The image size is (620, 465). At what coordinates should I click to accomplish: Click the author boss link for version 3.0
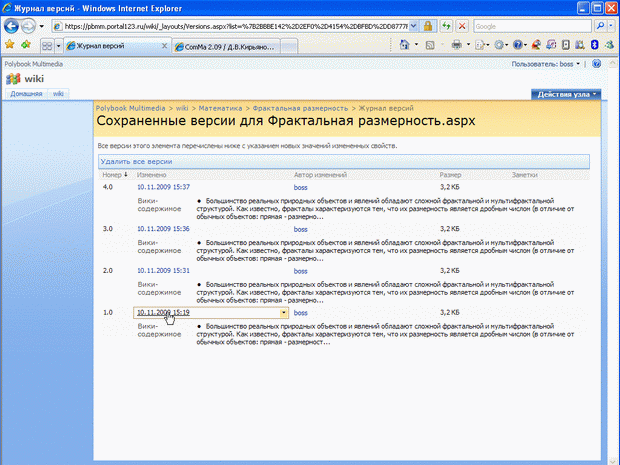[302, 228]
